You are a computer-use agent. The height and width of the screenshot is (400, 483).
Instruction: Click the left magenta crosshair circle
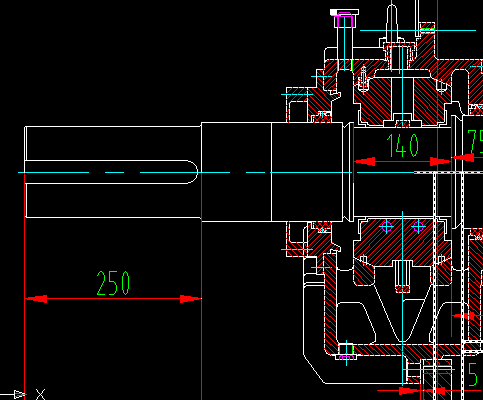[x=387, y=227]
